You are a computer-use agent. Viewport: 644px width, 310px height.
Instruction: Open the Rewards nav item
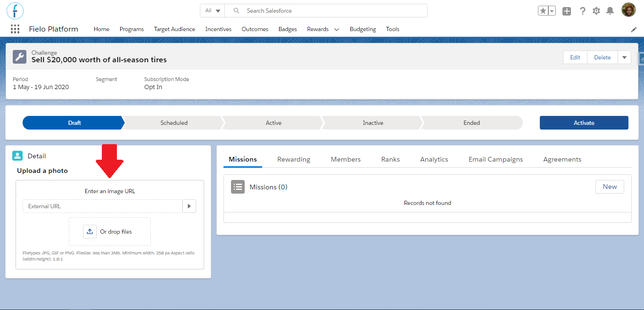[x=318, y=29]
